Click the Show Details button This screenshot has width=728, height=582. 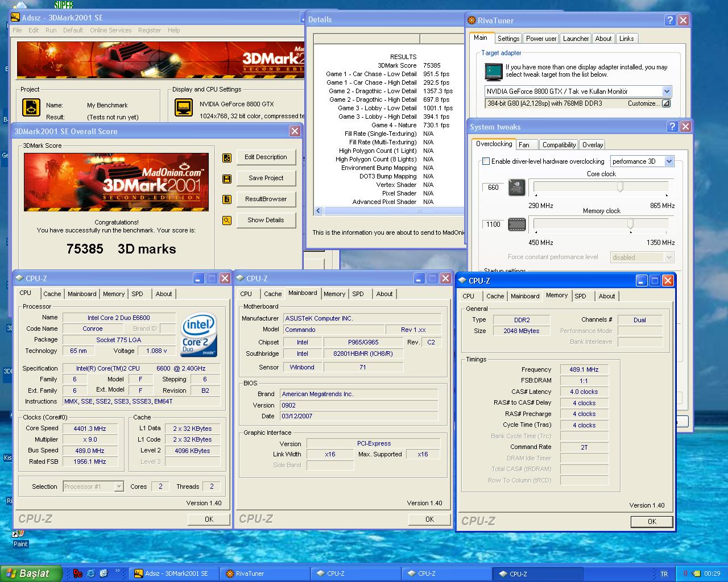click(x=266, y=221)
